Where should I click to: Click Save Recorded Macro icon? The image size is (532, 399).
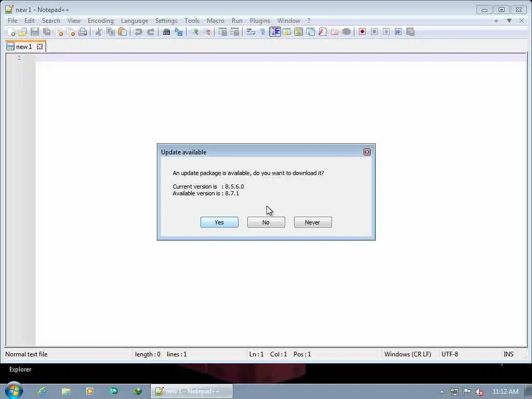coord(410,32)
